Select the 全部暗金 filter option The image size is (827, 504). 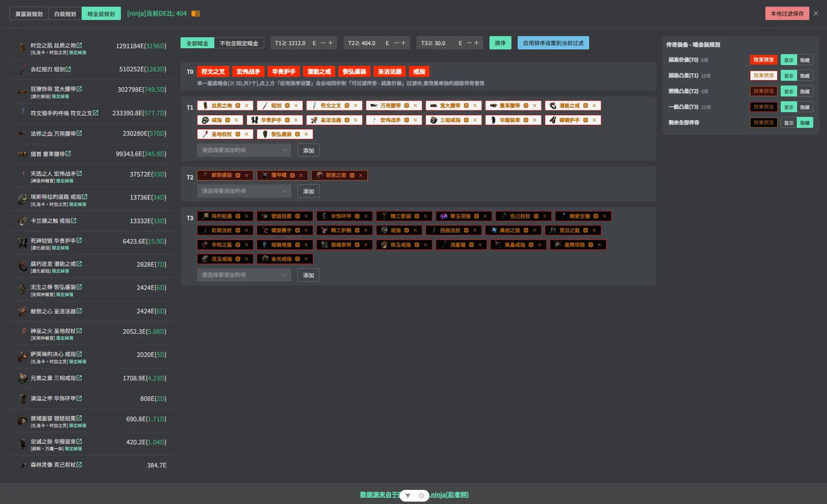click(x=197, y=43)
